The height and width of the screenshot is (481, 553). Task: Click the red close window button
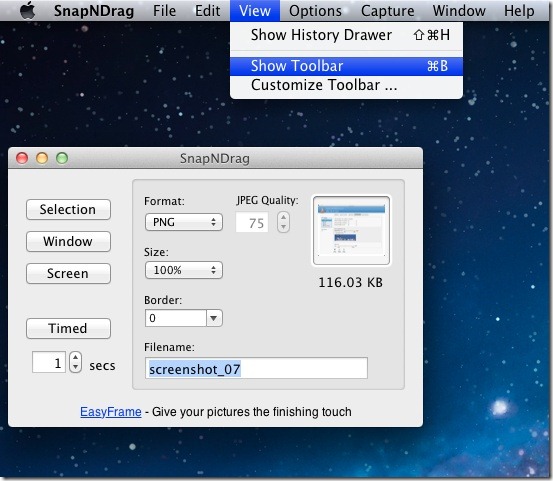coord(22,158)
